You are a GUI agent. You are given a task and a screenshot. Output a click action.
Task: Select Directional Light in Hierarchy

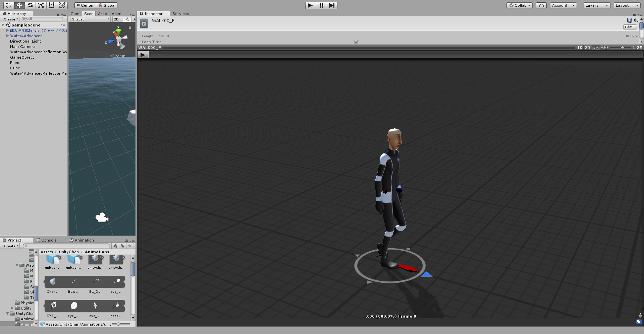point(25,41)
